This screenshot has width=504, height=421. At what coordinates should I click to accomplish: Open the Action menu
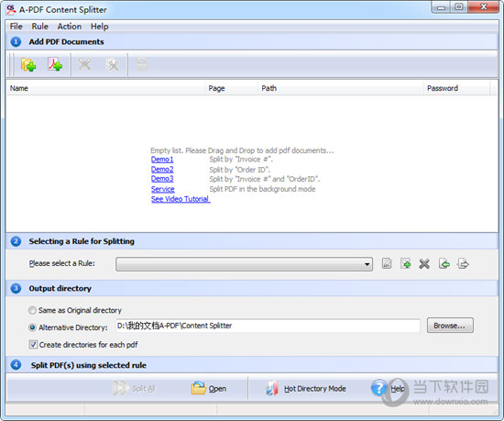[x=69, y=27]
